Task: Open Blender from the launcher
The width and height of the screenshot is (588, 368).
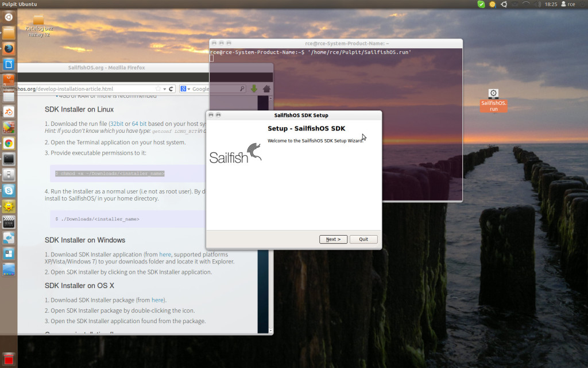Action: [9, 112]
